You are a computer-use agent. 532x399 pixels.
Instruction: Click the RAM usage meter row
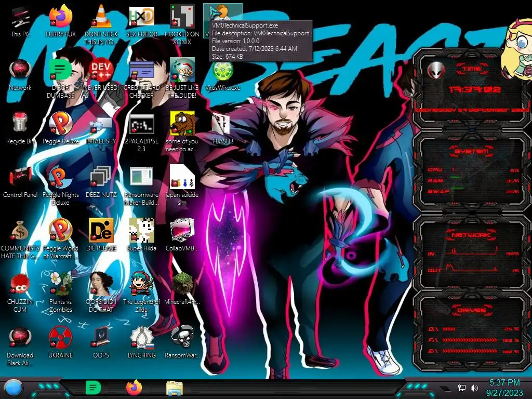tap(473, 180)
